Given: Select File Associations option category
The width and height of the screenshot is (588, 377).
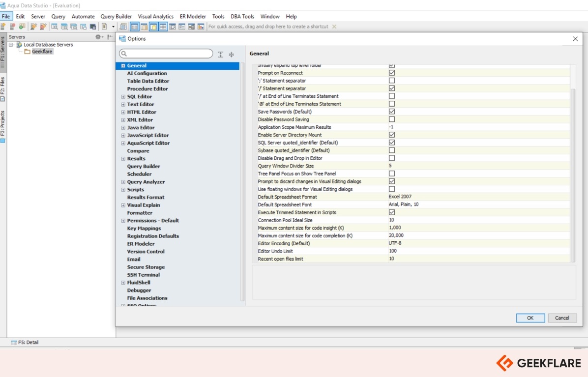Looking at the screenshot, I should [x=147, y=298].
